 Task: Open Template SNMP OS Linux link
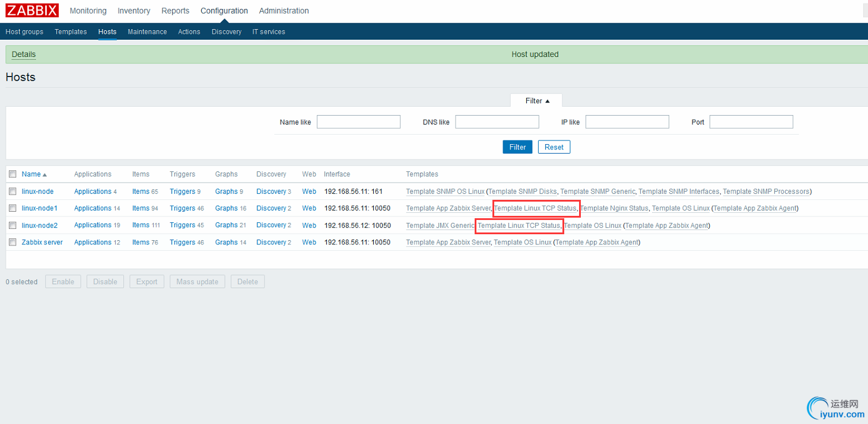pos(445,192)
